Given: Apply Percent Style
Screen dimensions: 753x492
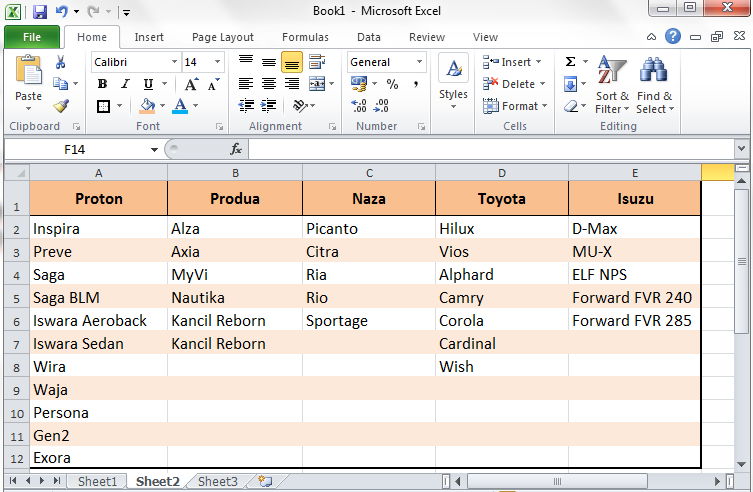Looking at the screenshot, I should coord(392,84).
